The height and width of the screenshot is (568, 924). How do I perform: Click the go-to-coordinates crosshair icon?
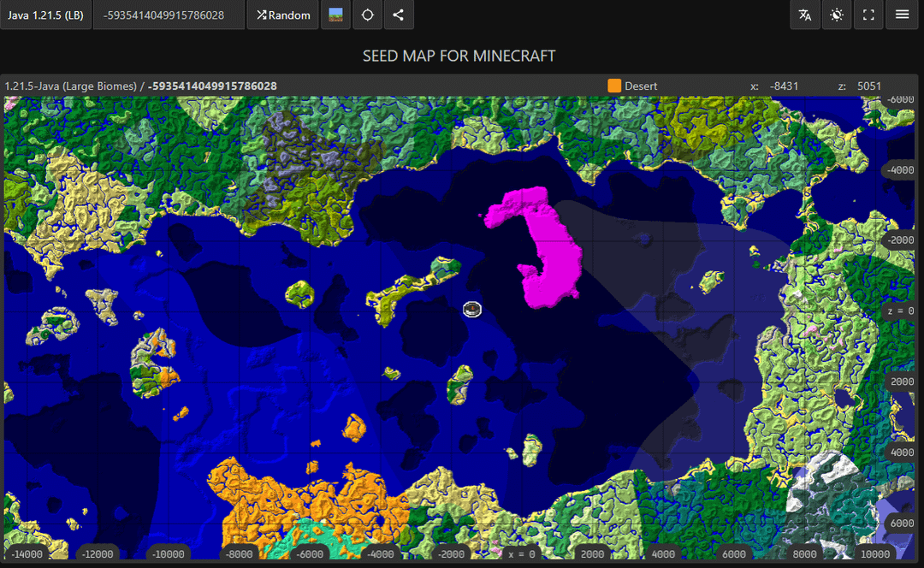point(367,15)
